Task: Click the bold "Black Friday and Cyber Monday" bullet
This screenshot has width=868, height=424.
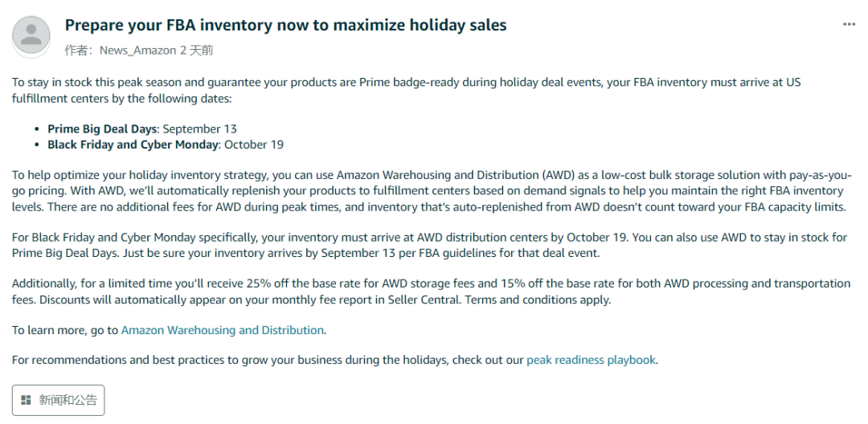Action: 133,145
